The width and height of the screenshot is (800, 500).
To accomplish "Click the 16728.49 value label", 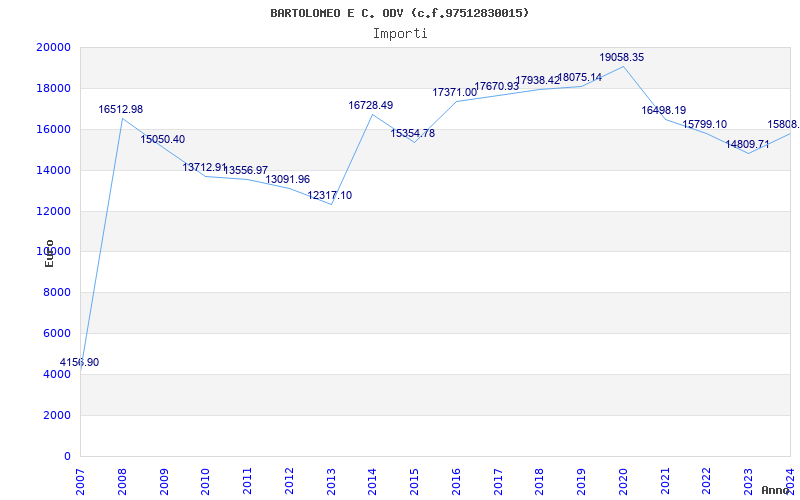I will (371, 105).
